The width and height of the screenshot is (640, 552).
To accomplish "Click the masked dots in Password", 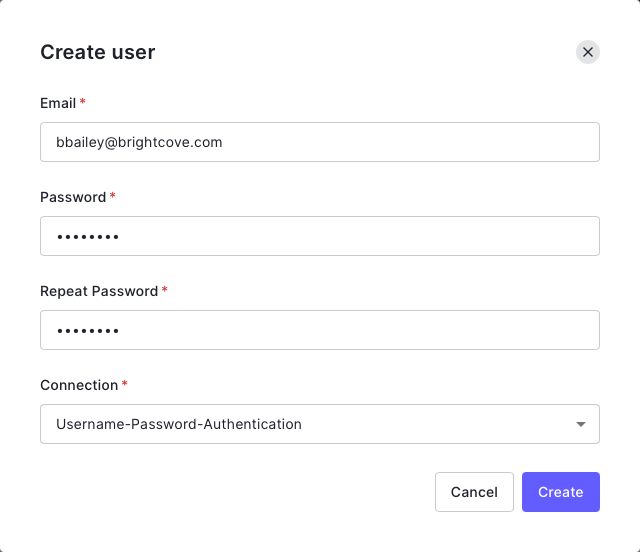I will (88, 237).
